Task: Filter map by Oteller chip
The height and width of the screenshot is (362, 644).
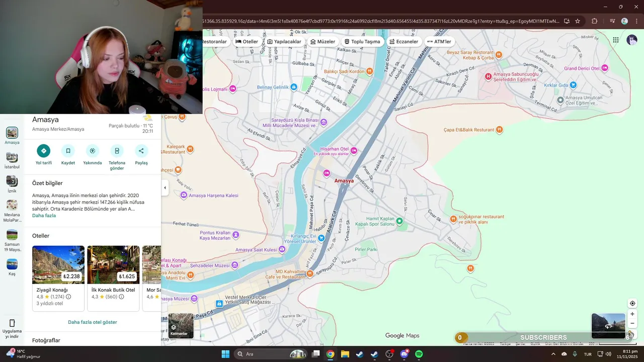Action: 247,42
